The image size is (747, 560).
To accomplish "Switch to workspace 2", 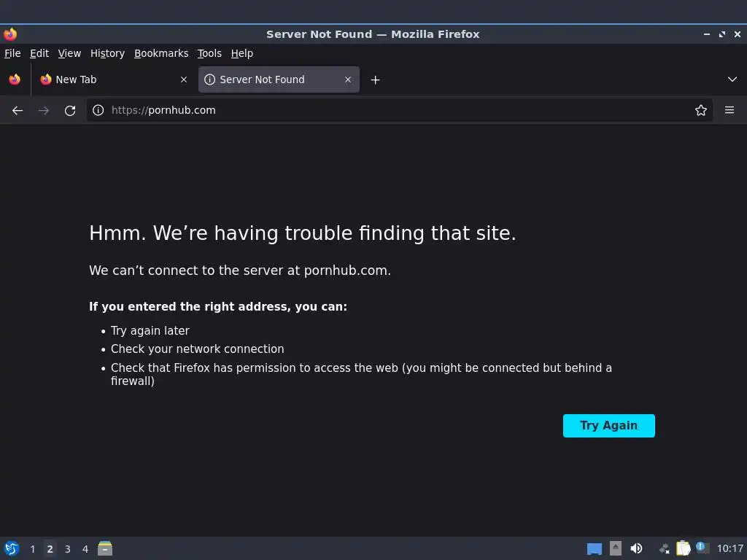I will pos(50,549).
